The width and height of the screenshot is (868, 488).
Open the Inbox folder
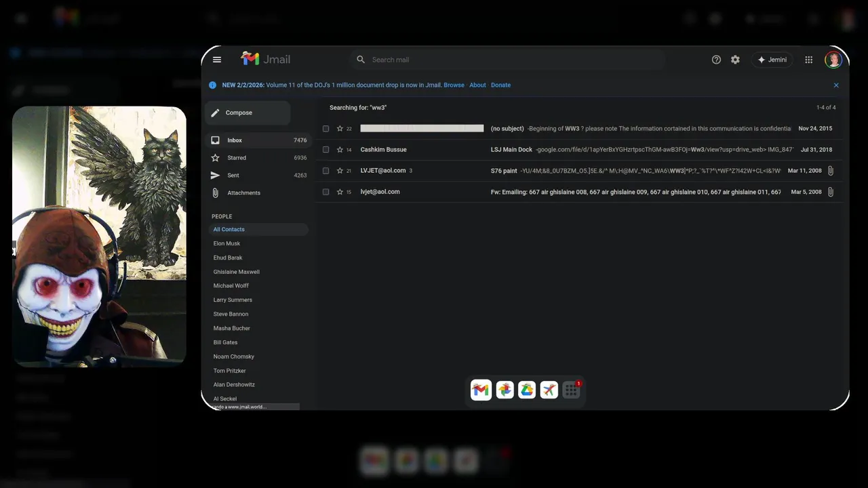click(258, 140)
